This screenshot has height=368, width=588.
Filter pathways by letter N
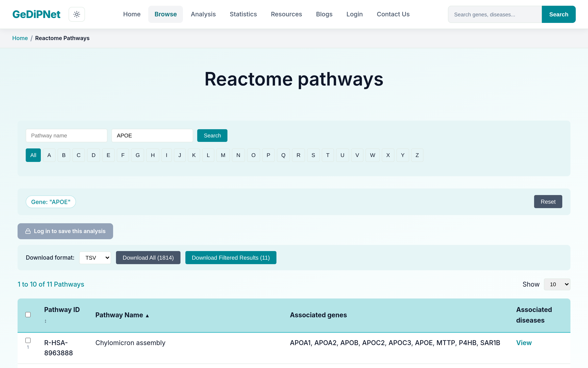(x=238, y=155)
